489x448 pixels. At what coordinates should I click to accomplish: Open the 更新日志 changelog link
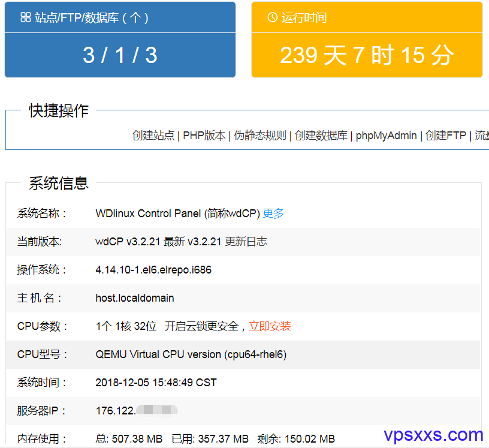coord(246,242)
